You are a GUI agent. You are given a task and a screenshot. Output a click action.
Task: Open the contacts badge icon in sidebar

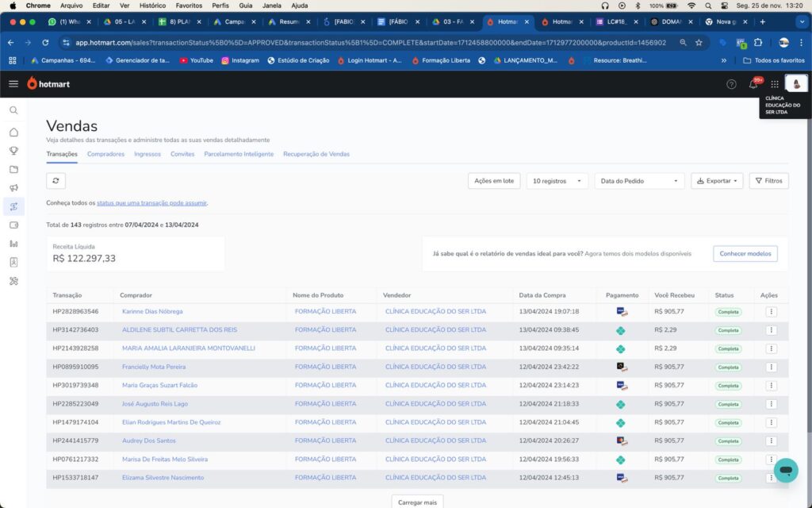click(x=14, y=262)
